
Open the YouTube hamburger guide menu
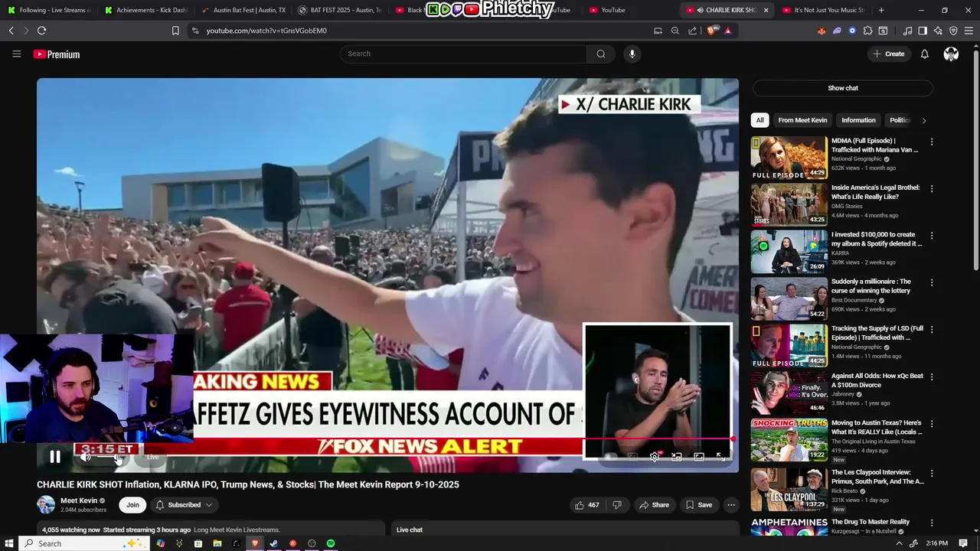[x=16, y=54]
